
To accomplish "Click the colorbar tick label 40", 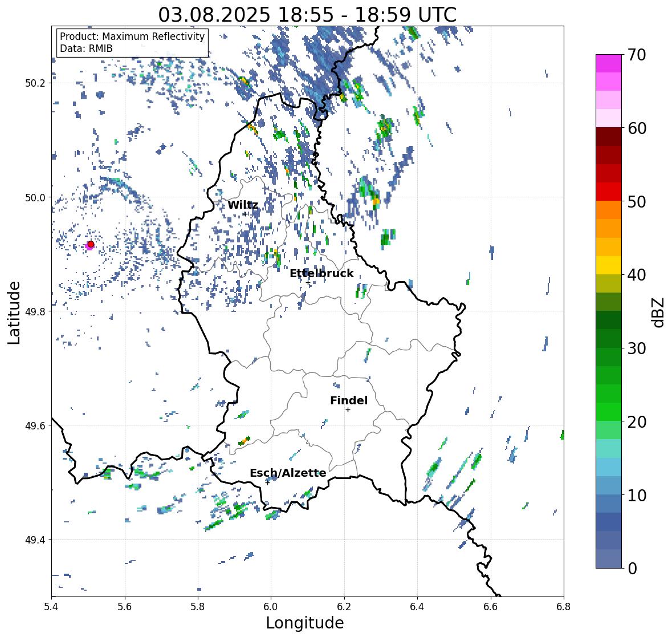I will 637,275.
